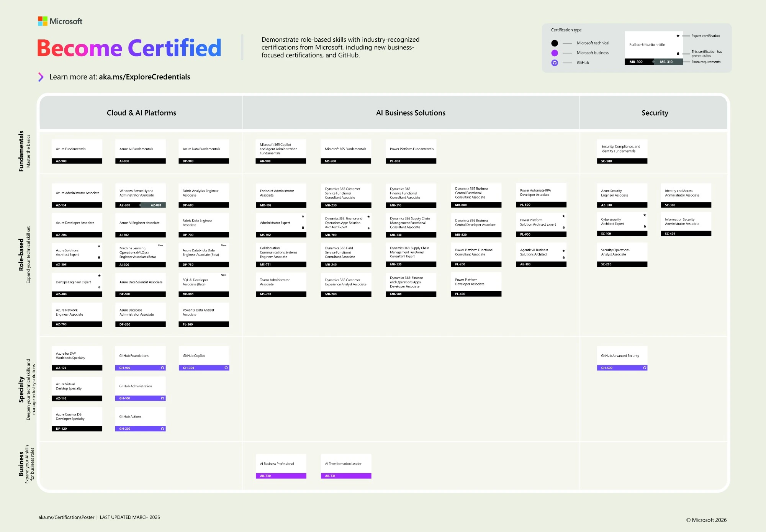
Task: Select the Cybersecurity Architect Expert SC-100 card
Action: (x=622, y=223)
